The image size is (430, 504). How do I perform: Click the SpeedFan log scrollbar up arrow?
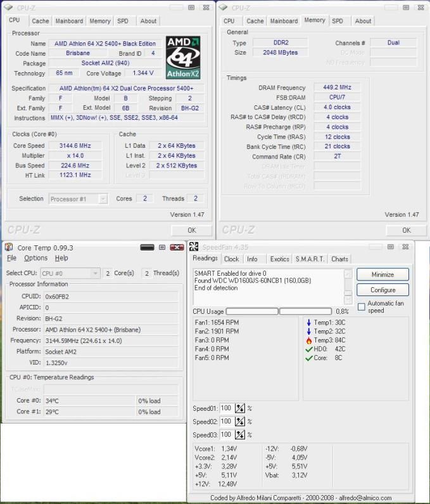tap(348, 274)
